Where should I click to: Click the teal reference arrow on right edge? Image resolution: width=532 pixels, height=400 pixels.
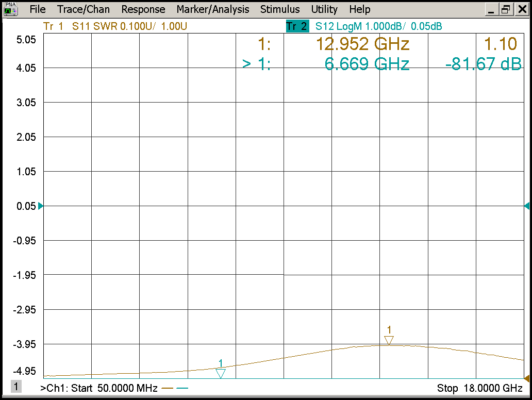[527, 206]
